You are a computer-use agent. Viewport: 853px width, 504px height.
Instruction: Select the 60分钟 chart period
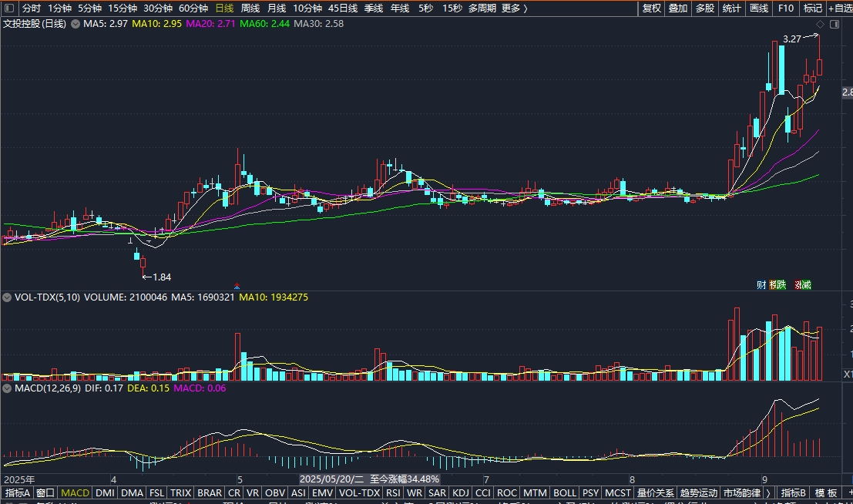[x=193, y=8]
